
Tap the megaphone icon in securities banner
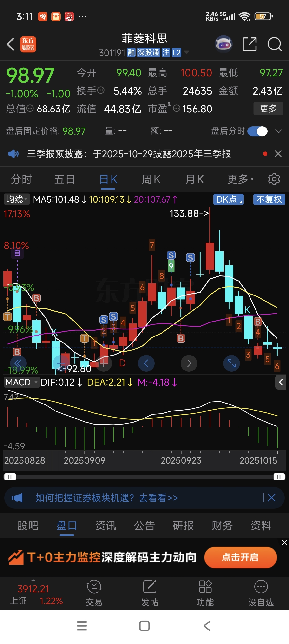17,498
